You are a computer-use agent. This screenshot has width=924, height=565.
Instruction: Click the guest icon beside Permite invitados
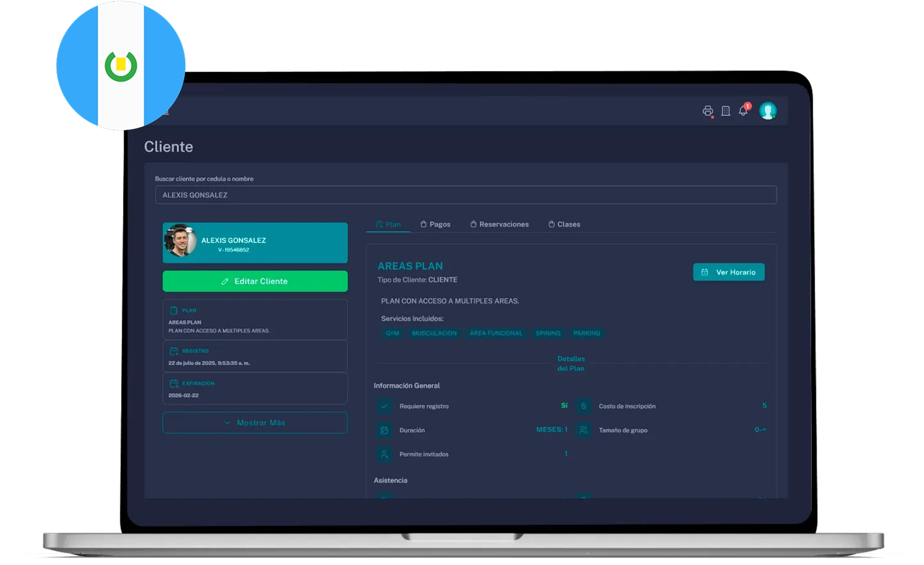[384, 454]
